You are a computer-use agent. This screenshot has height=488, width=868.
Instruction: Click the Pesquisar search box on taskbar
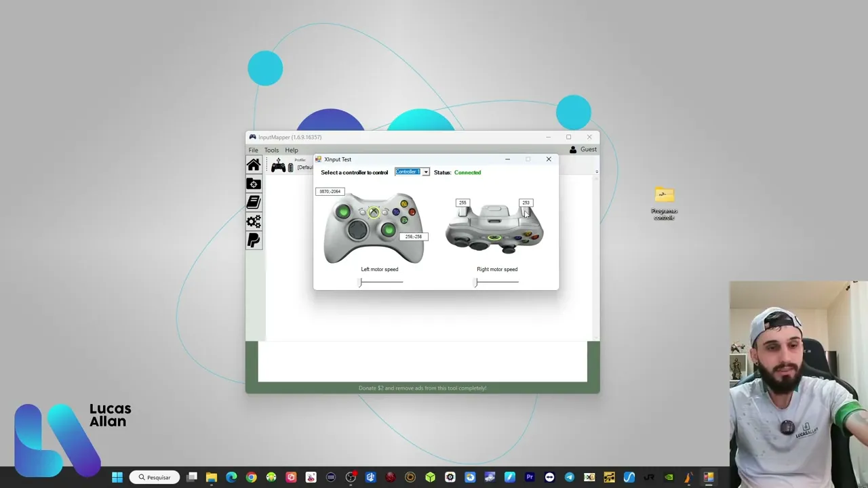point(155,477)
